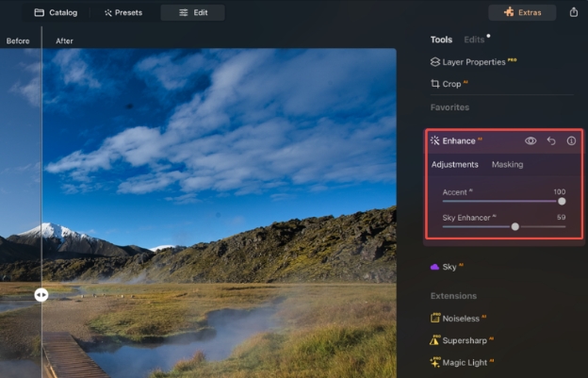Viewport: 588px width, 378px height.
Task: Click the Favorites section heading
Action: click(449, 107)
